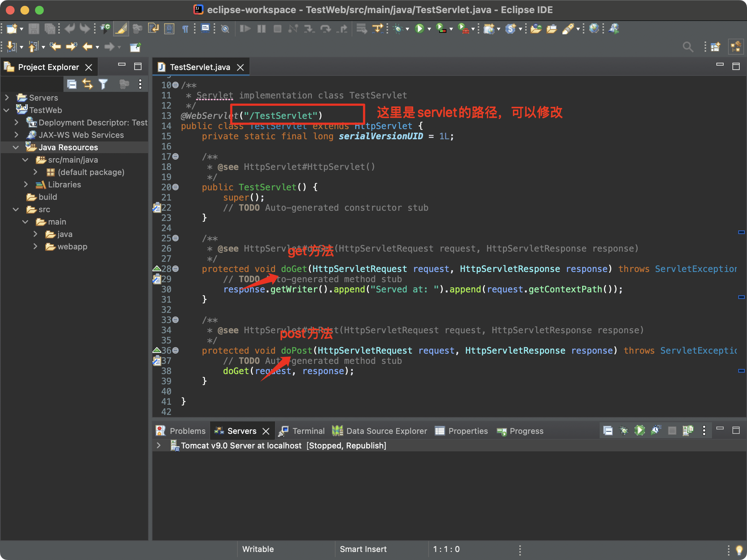Click the Resume debug button

coord(245,28)
